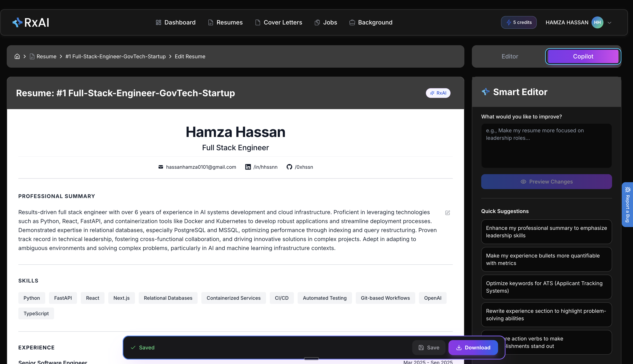
Task: Click the lightning bolt 5 credits badge
Action: tap(518, 22)
